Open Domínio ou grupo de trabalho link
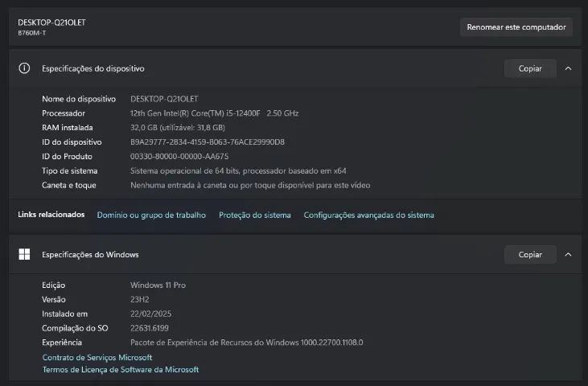 point(151,215)
